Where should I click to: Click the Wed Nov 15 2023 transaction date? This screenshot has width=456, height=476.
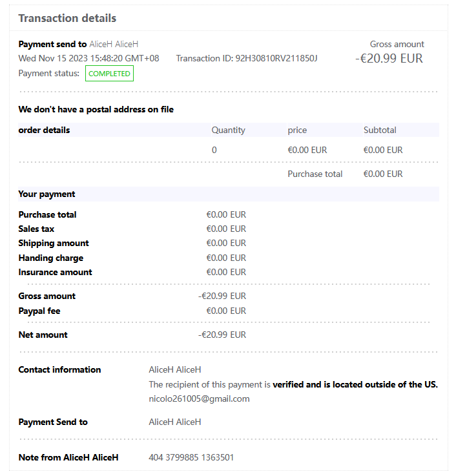88,59
